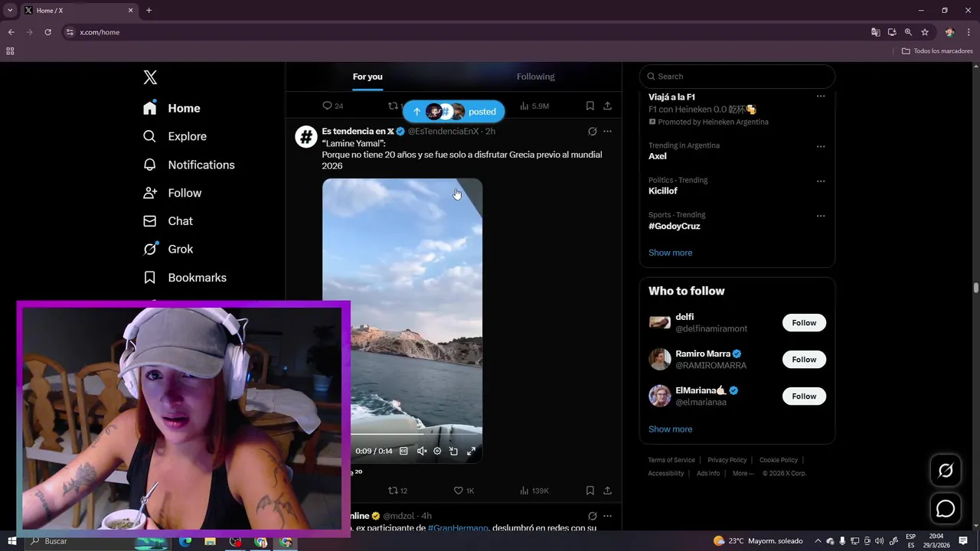980x551 pixels.
Task: Open more options on Lamine Yamal post
Action: coord(607,132)
